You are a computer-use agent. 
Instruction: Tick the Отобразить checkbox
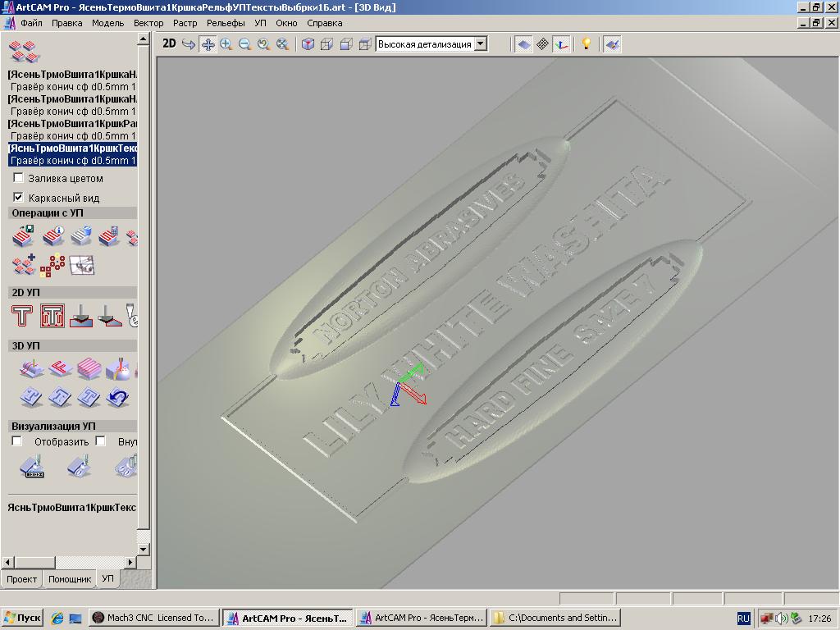pos(17,441)
